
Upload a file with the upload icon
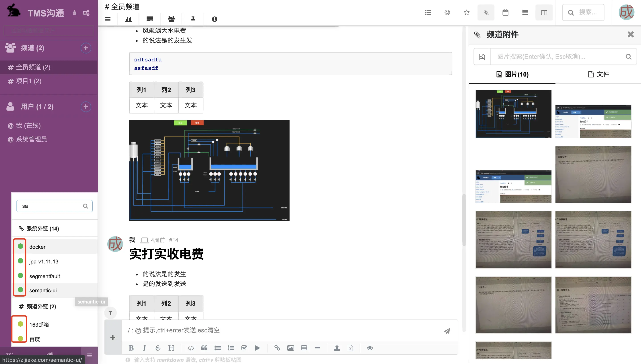(x=337, y=348)
